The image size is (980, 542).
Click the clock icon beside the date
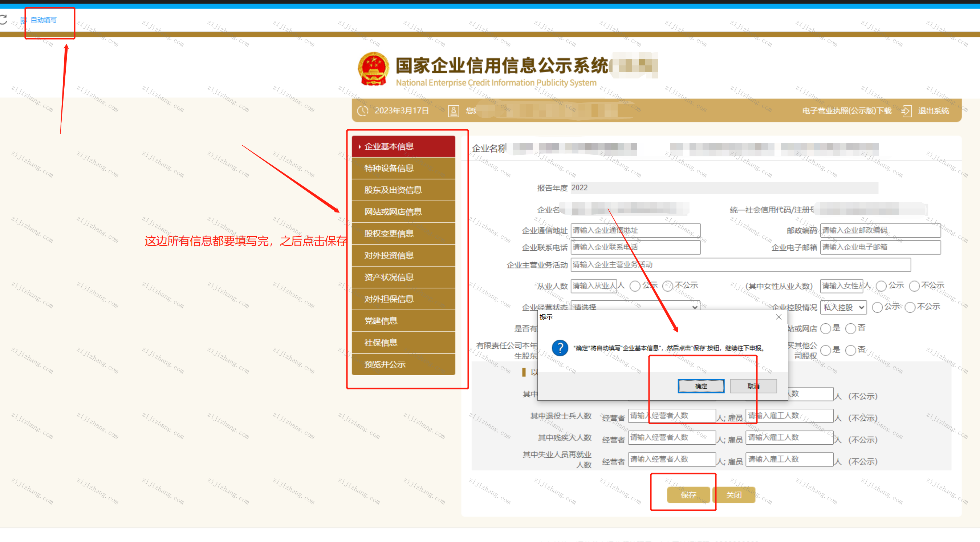363,111
